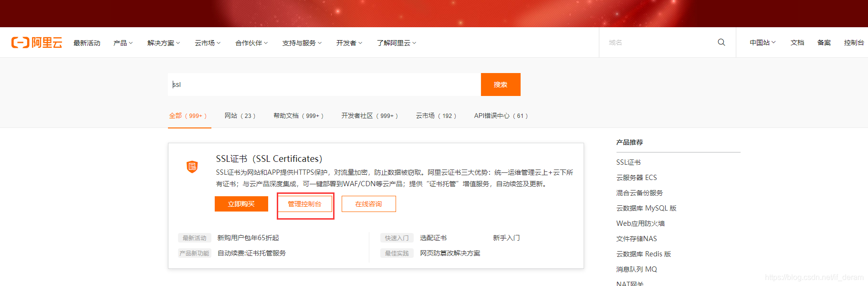This screenshot has width=868, height=286.
Task: Click the search magnifier icon in header
Action: point(721,42)
